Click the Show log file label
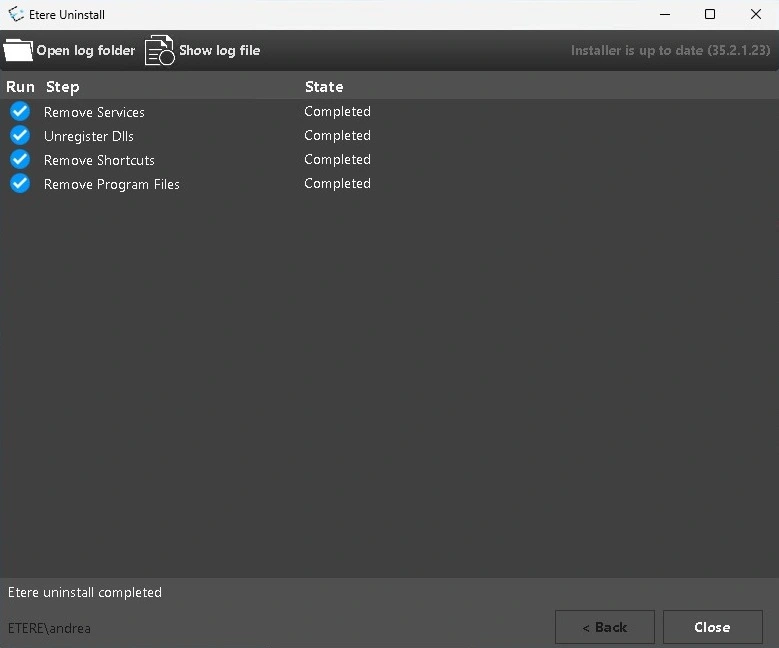Viewport: 779px width, 648px height. (219, 51)
